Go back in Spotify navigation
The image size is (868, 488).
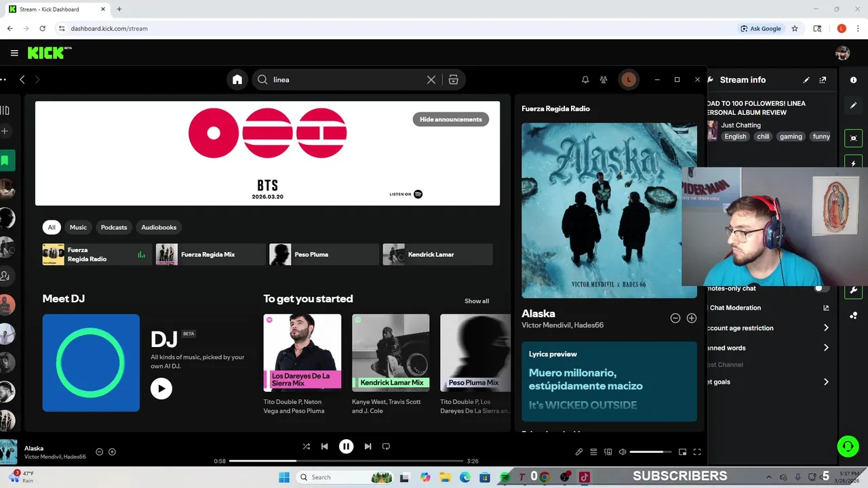(x=22, y=80)
